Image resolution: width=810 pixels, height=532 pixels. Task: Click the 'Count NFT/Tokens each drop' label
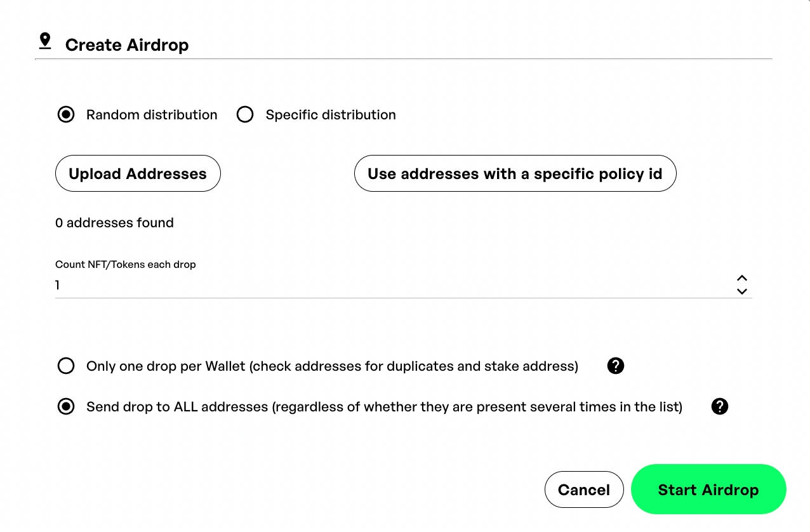pos(126,265)
